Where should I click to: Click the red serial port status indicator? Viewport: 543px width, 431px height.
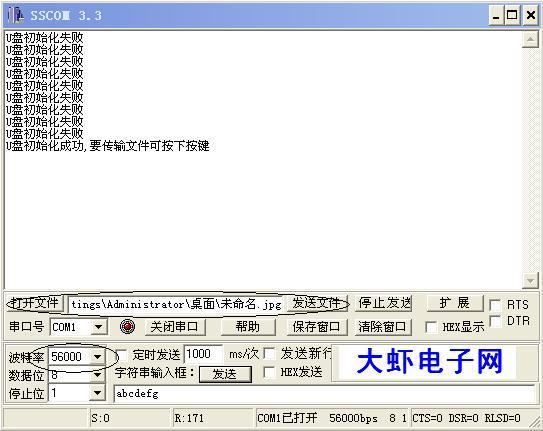[127, 326]
